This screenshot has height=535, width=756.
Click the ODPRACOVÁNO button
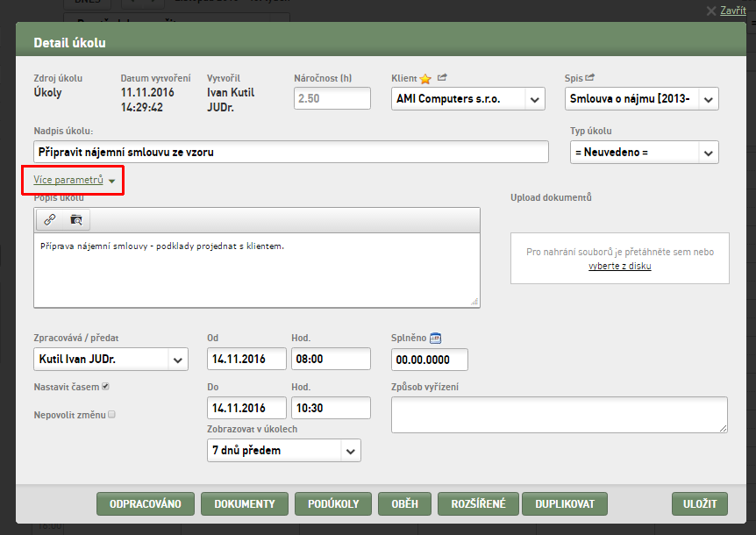[x=146, y=503]
